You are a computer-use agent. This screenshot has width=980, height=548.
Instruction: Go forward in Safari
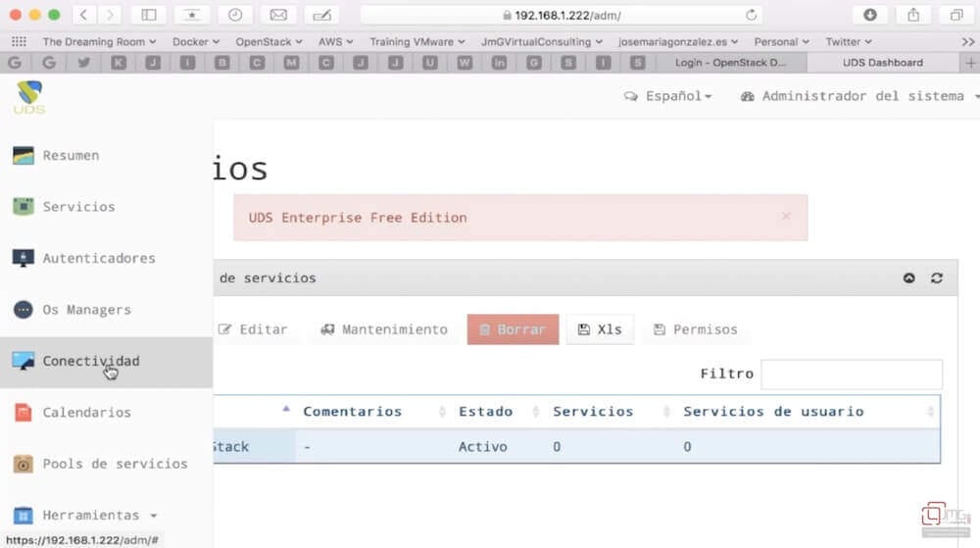(110, 15)
